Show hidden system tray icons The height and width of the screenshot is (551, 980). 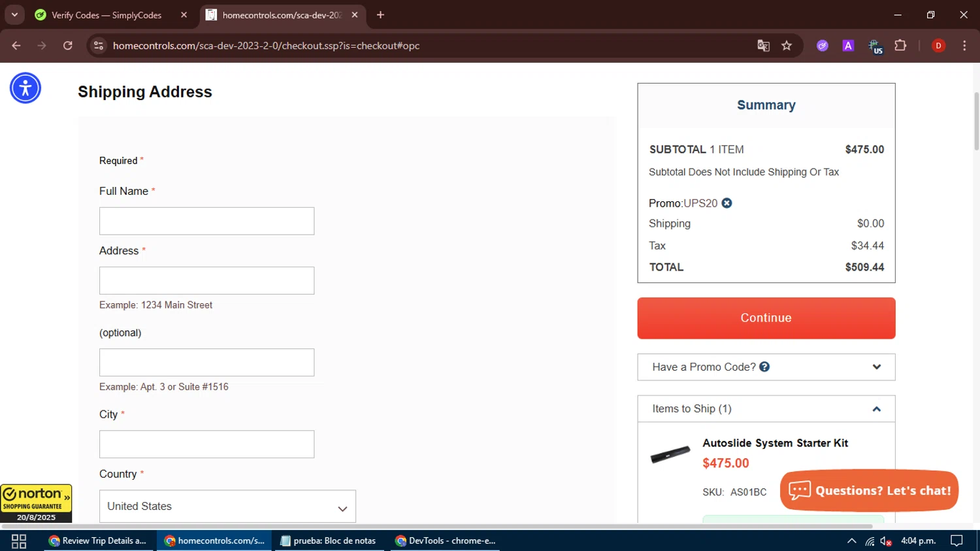(851, 541)
